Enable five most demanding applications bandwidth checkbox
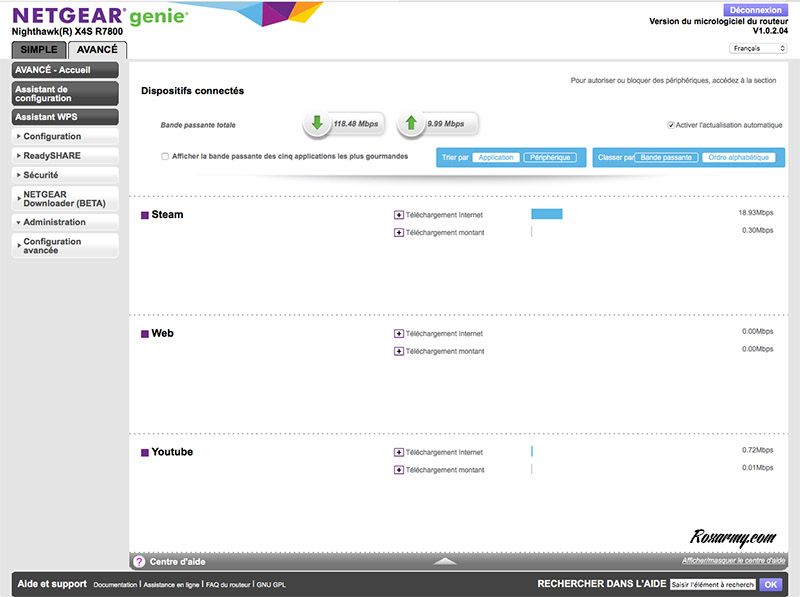 point(165,156)
